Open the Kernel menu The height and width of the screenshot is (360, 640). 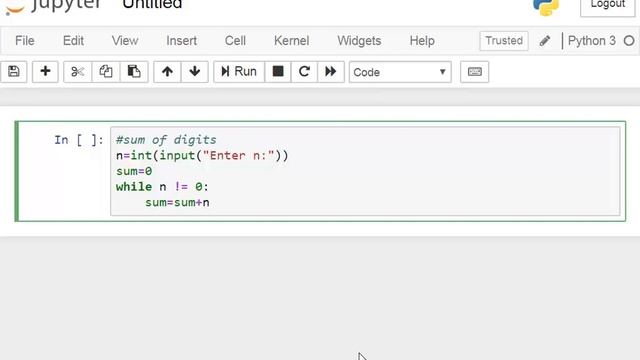(x=291, y=41)
